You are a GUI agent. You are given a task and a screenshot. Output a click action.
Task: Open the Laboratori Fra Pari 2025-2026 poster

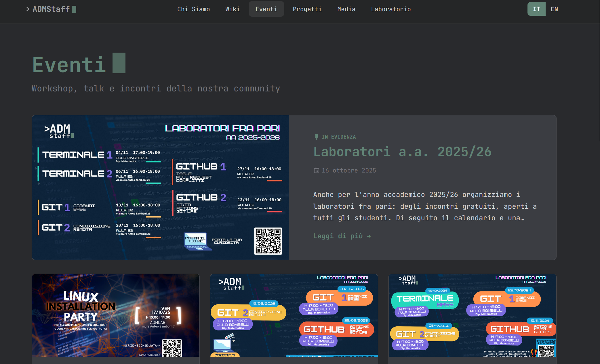click(160, 187)
